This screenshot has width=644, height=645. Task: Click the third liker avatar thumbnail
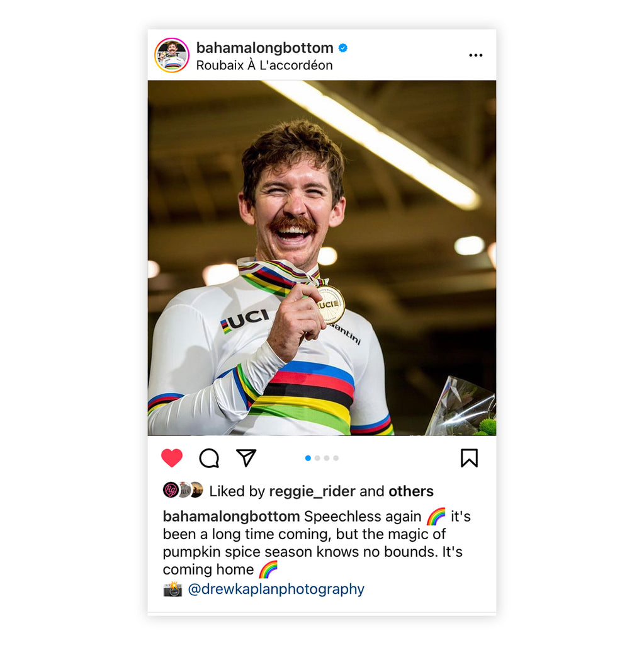(x=198, y=490)
